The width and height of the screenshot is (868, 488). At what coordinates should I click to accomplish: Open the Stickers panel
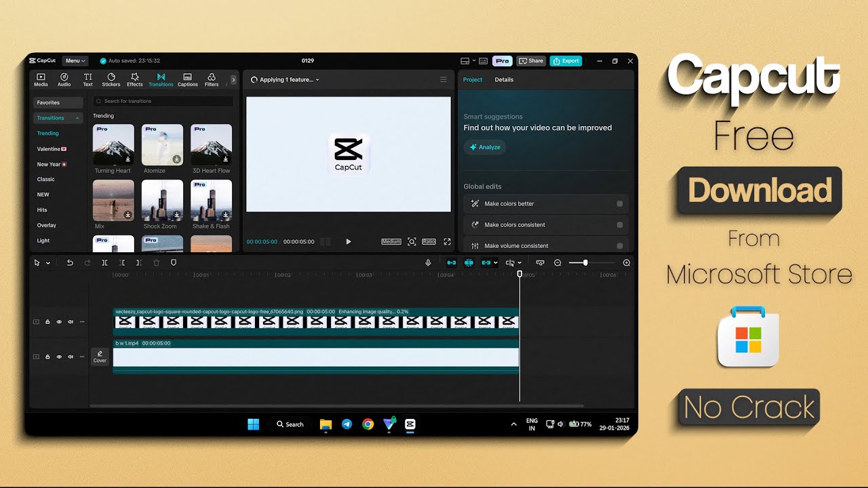click(111, 80)
